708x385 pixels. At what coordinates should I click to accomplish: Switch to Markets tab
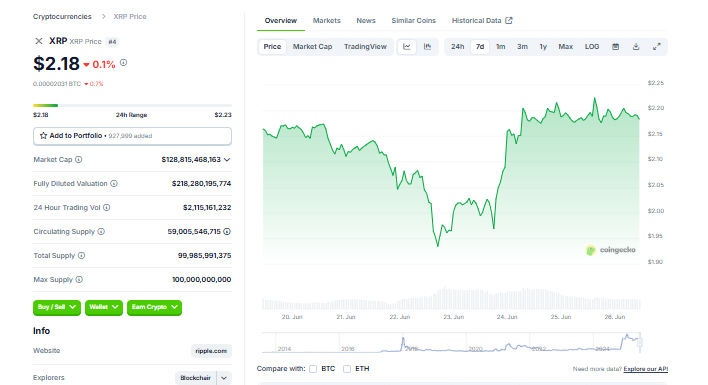click(x=326, y=20)
